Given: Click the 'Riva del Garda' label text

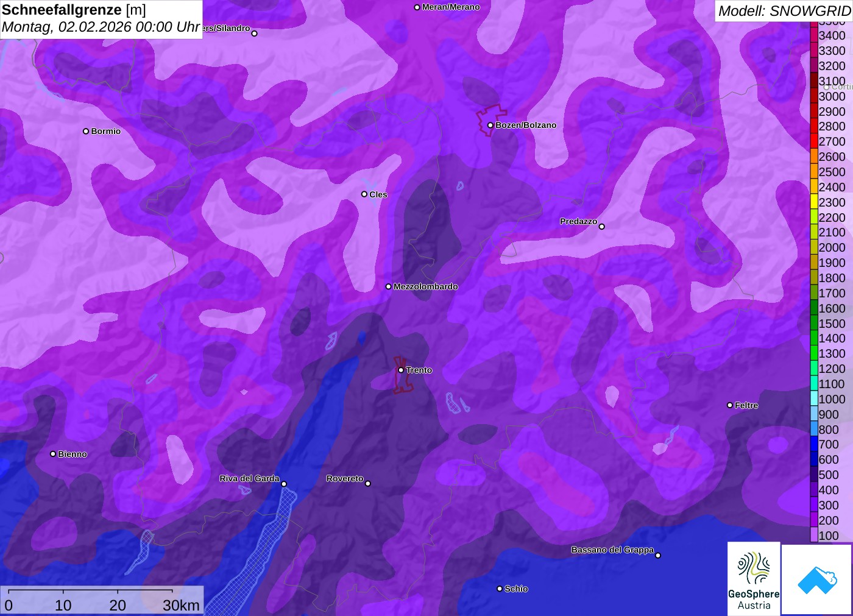Looking at the screenshot, I should click(x=250, y=479).
